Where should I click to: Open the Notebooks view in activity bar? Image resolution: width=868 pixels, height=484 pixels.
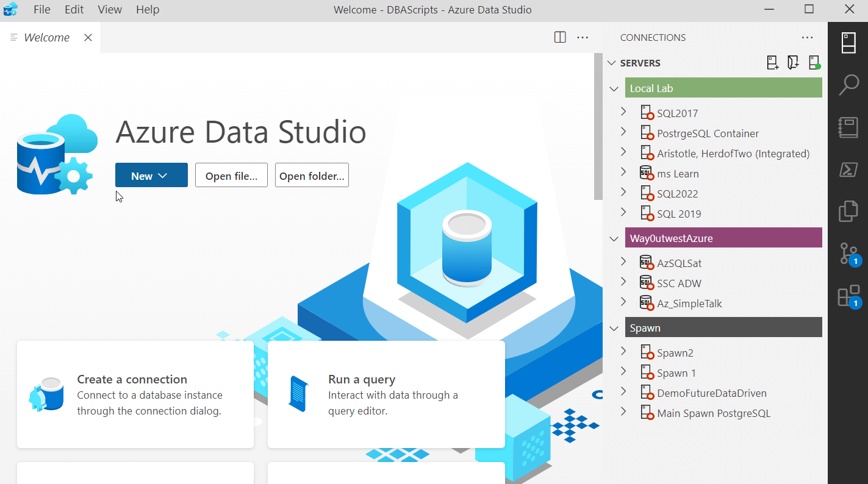coord(848,127)
